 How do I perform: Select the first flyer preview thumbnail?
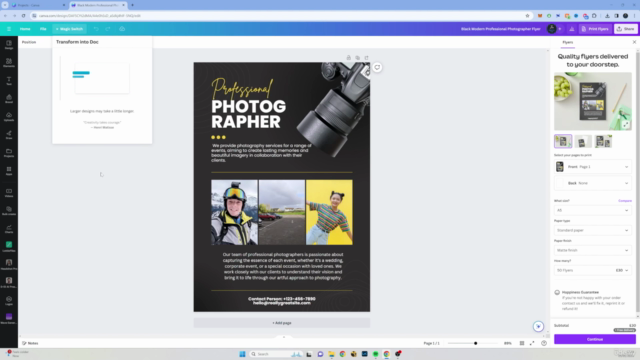[563, 141]
